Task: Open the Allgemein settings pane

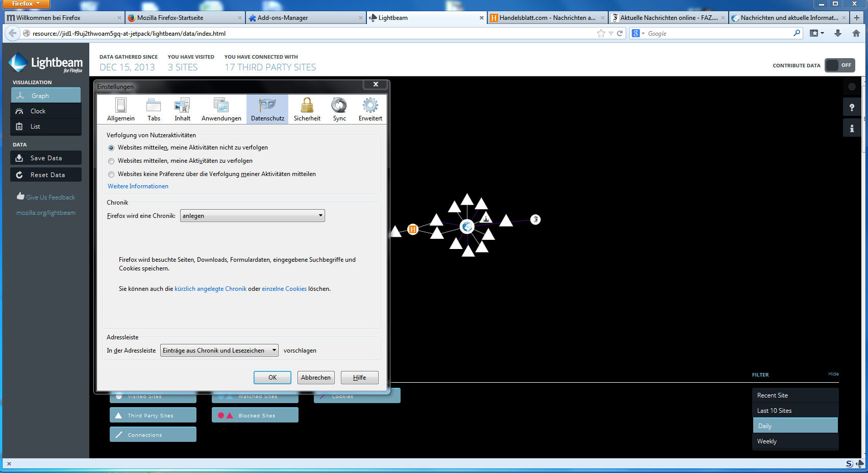Action: (121, 109)
